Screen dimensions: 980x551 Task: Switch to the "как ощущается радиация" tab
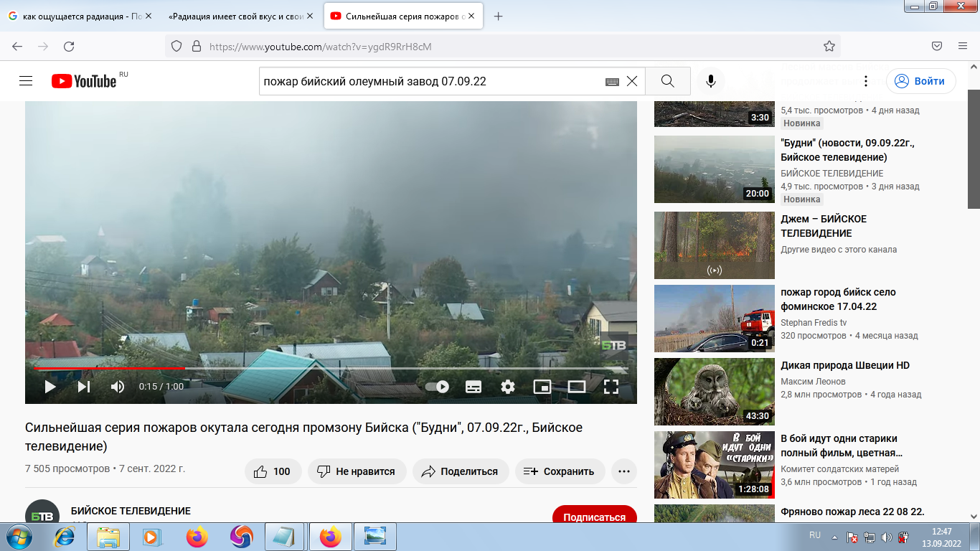tap(77, 17)
